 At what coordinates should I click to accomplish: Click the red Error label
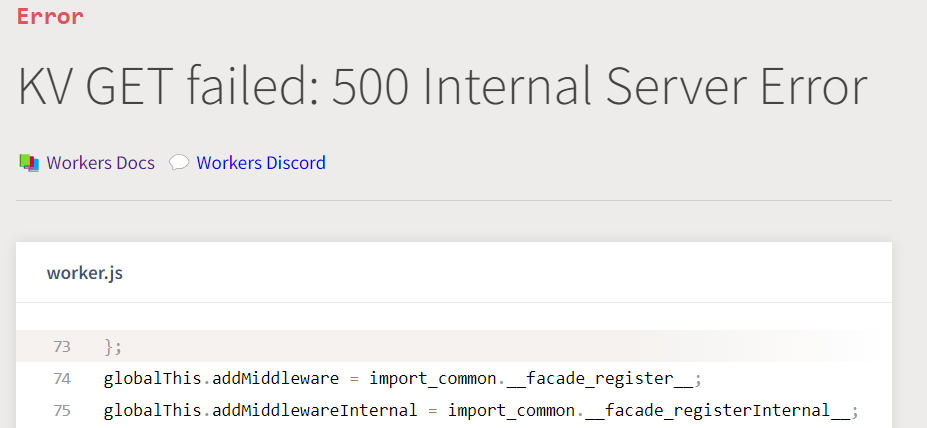pyautogui.click(x=50, y=16)
